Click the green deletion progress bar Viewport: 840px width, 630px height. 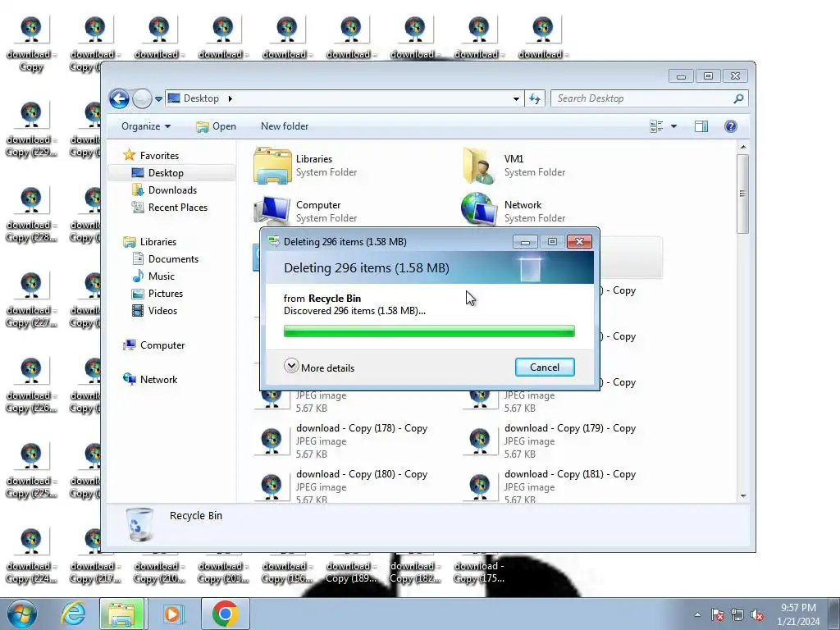429,331
